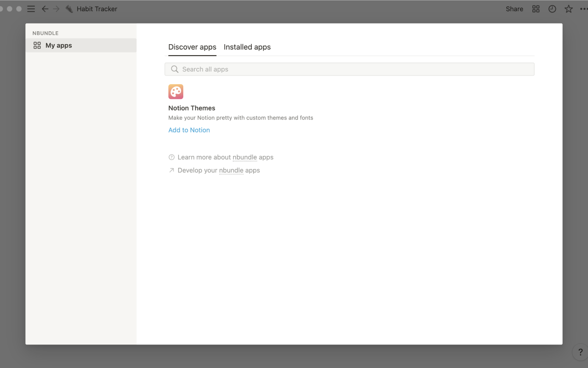
Task: Select My apps in sidebar
Action: [81, 46]
